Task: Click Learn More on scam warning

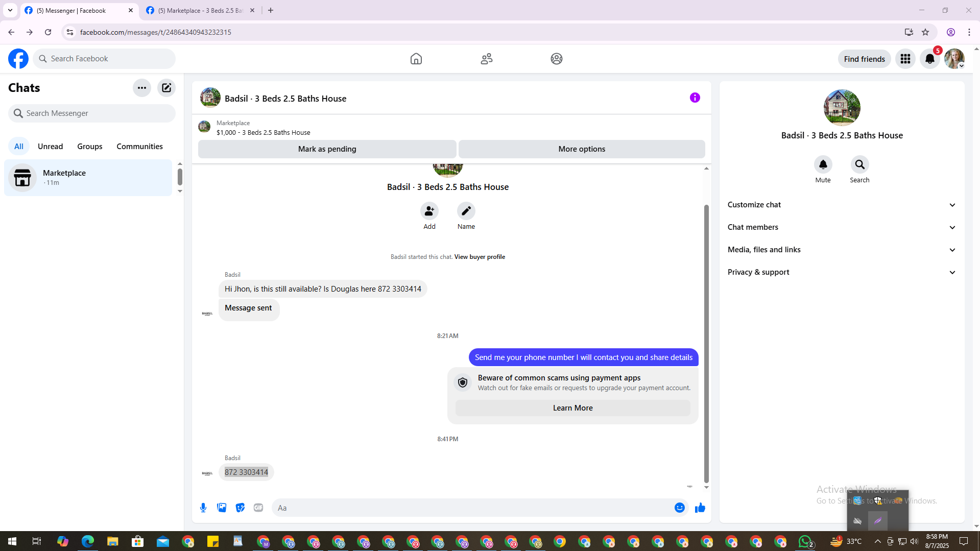Action: coord(573,408)
